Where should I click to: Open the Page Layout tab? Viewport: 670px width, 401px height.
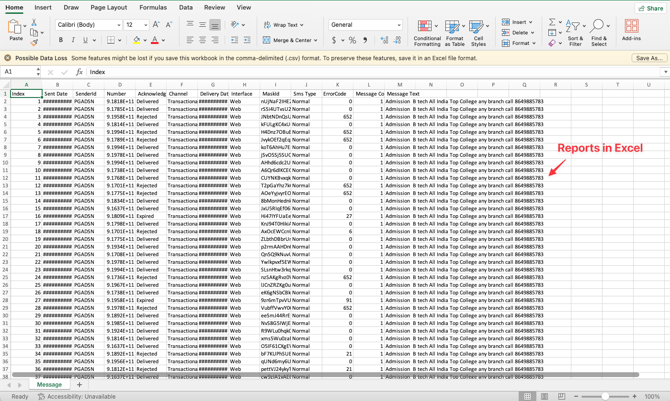click(x=109, y=7)
